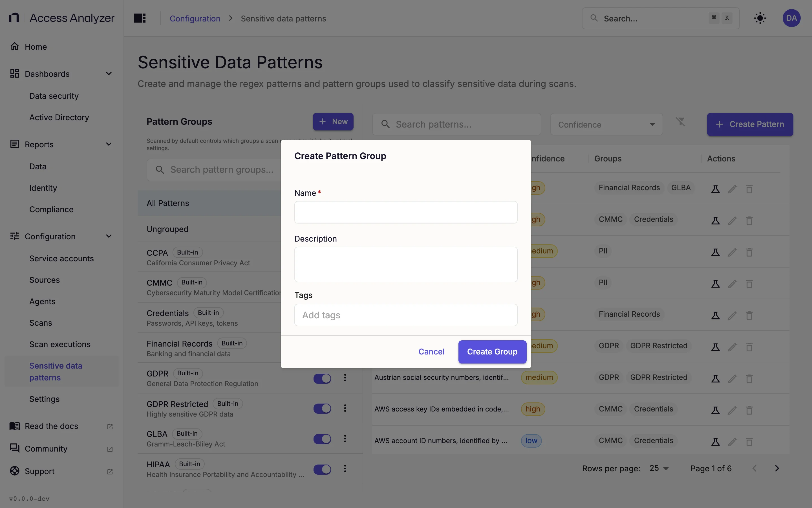Delete pattern in Financial Records GLBA row

[x=749, y=189]
